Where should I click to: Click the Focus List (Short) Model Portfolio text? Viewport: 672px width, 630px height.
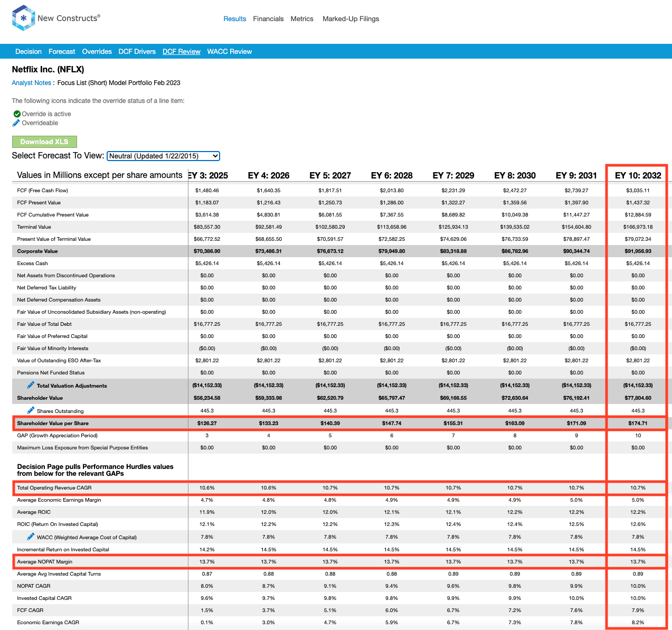click(119, 83)
